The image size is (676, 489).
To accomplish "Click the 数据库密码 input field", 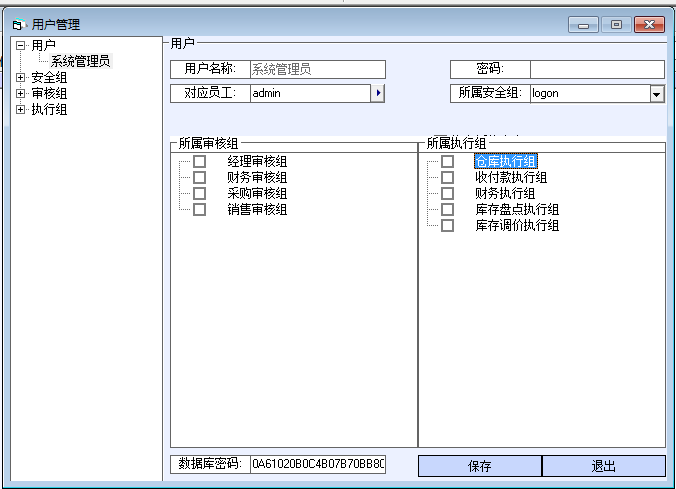I will pos(318,464).
